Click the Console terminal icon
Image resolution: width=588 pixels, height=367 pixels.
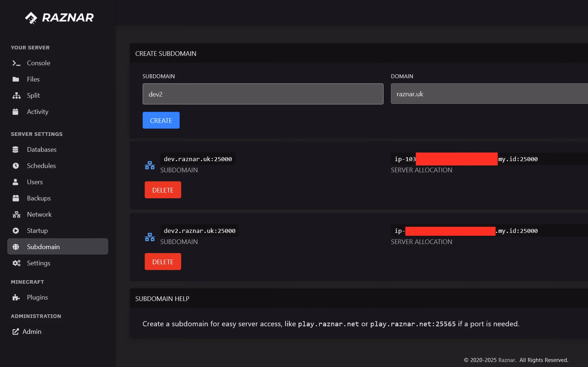[x=16, y=63]
